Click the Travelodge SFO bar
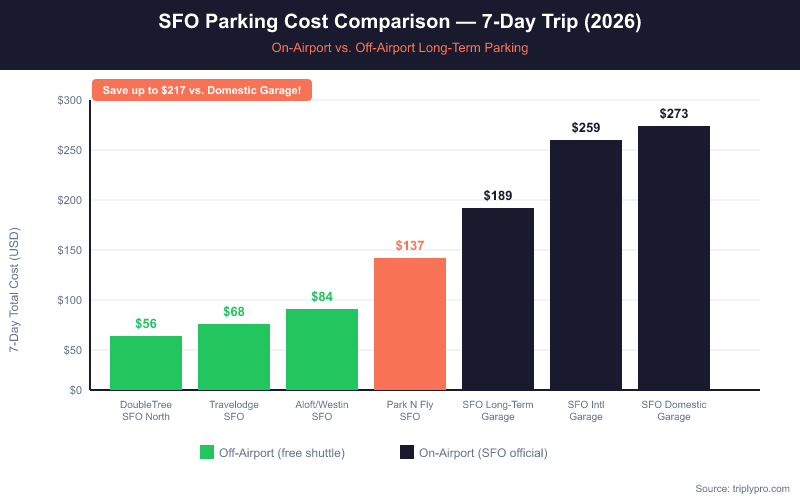This screenshot has height=500, width=800. point(234,357)
